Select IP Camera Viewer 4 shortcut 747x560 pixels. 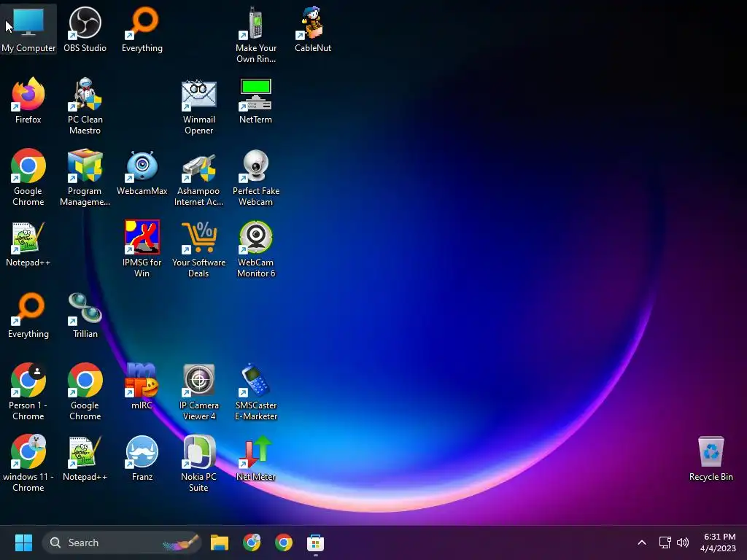199,392
